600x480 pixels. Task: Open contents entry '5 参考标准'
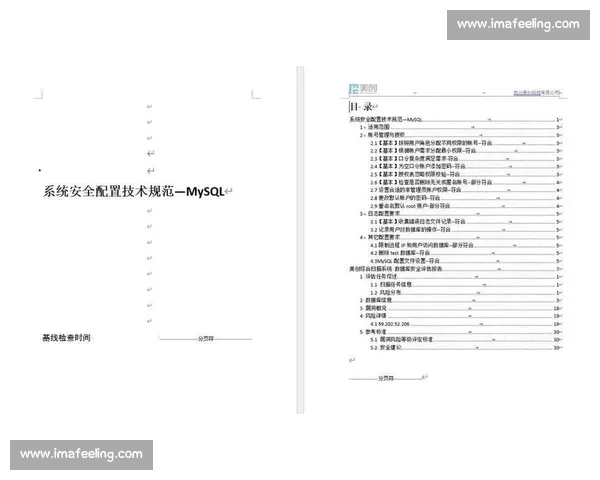coord(460,332)
